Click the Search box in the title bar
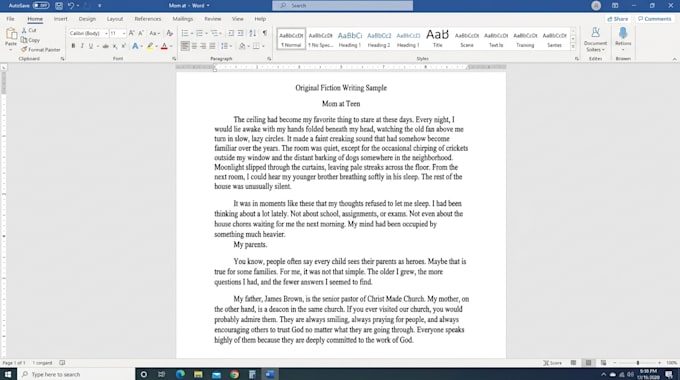Screen dimensions: 680x380 343,6
